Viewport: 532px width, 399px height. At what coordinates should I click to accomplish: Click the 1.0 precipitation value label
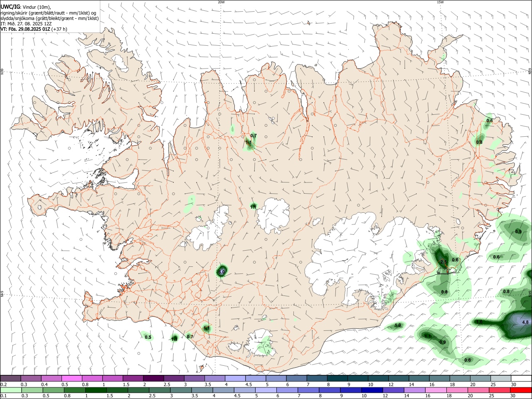[x=398, y=325]
